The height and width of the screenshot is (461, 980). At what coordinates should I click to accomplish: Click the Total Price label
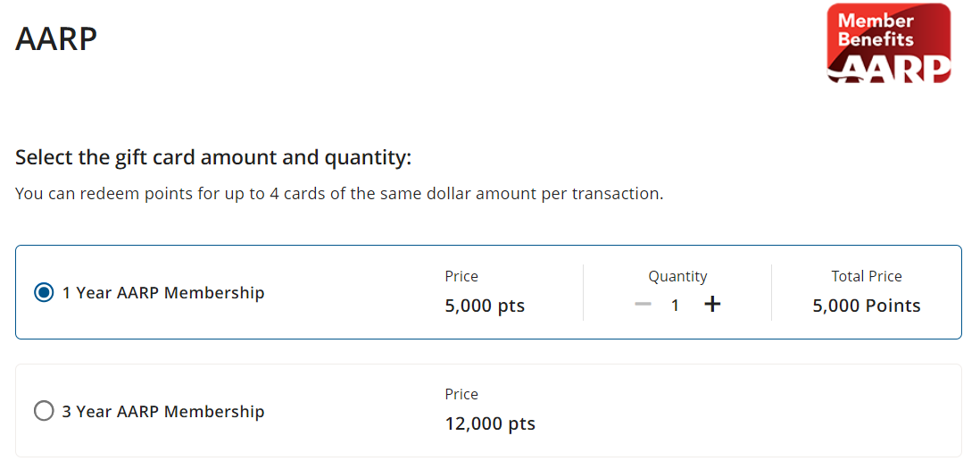coord(866,276)
